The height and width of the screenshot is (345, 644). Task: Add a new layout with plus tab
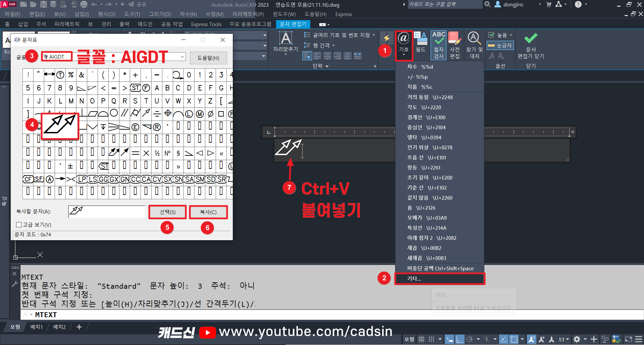point(79,327)
